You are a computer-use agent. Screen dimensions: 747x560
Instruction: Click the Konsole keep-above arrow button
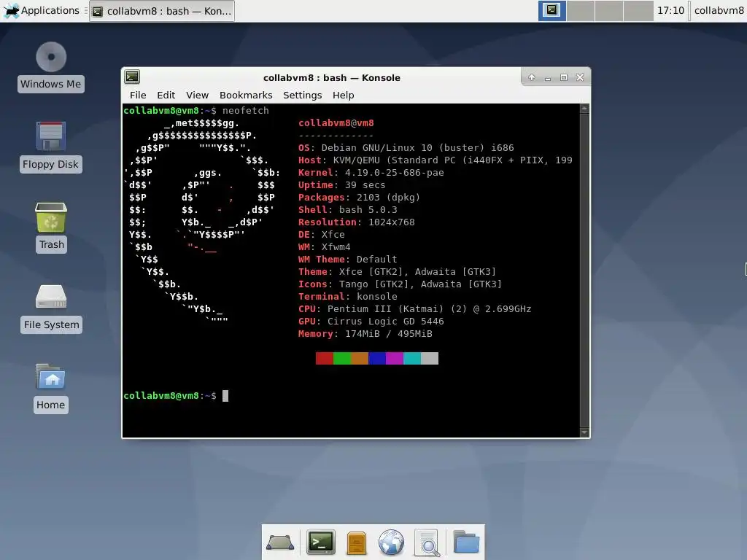click(x=532, y=77)
